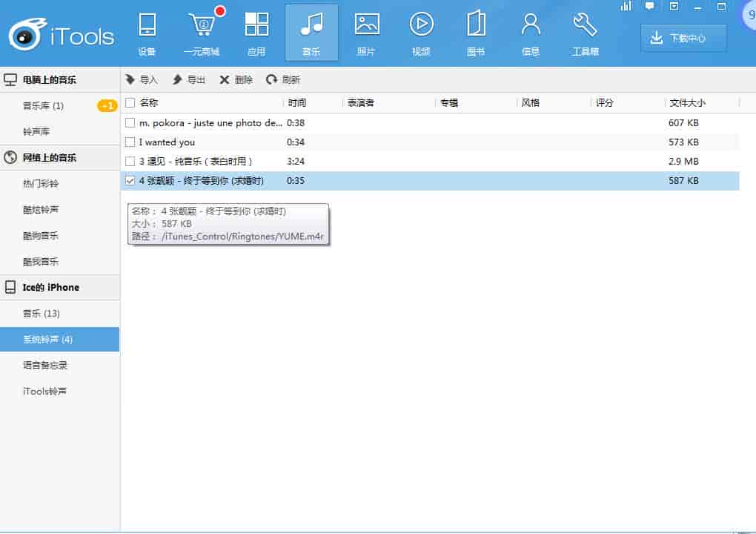Click the 573 KB file size cell
The image size is (756, 534).
(x=683, y=142)
